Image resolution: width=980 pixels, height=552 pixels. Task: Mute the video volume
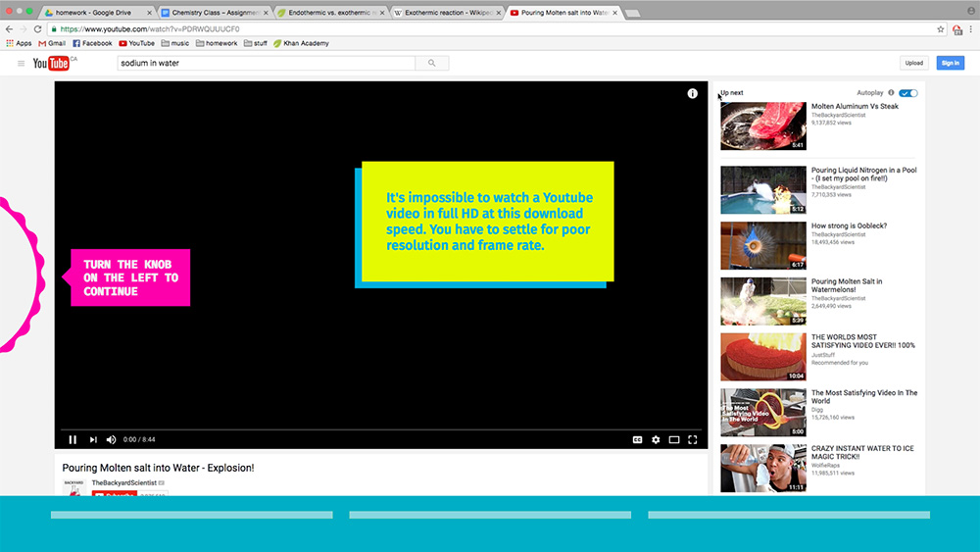112,439
